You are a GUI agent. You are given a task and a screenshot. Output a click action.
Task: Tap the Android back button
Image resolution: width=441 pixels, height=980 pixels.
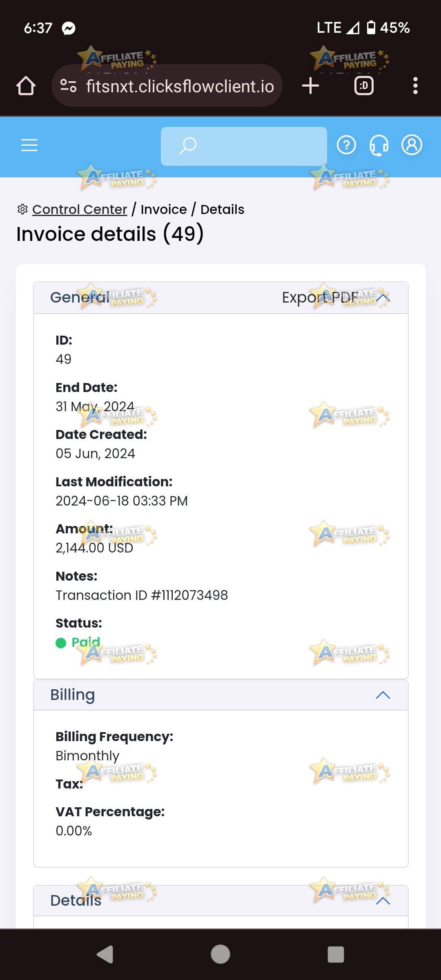(x=105, y=954)
